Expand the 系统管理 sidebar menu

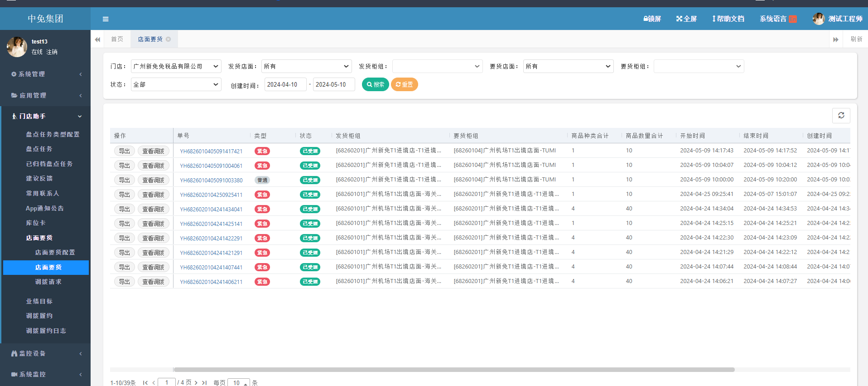coord(45,74)
